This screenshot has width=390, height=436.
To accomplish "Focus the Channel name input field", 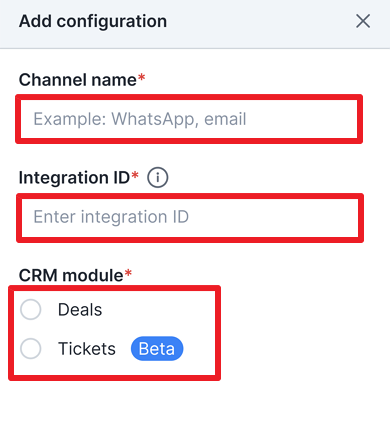I will pyautogui.click(x=189, y=119).
